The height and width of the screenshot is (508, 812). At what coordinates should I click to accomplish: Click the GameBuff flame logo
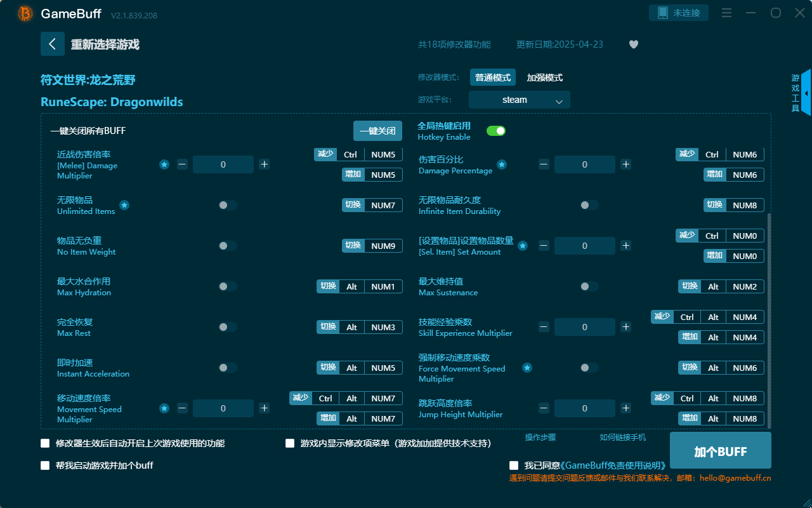click(x=24, y=13)
